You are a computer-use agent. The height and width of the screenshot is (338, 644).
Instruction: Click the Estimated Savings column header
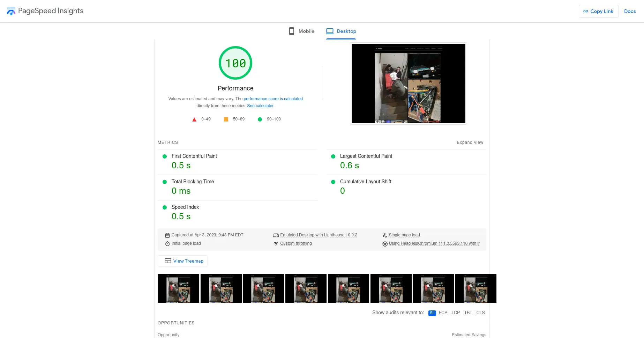[x=469, y=335]
